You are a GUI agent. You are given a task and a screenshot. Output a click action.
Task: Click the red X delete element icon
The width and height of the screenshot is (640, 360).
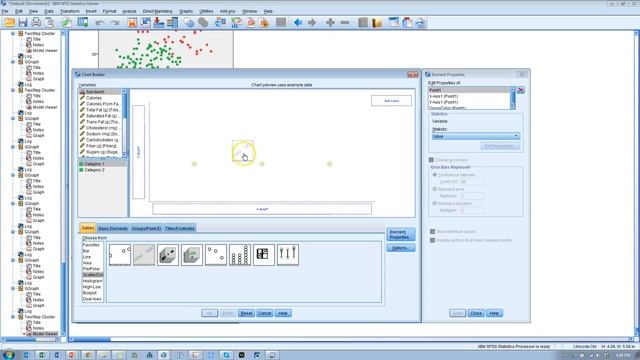[x=521, y=90]
